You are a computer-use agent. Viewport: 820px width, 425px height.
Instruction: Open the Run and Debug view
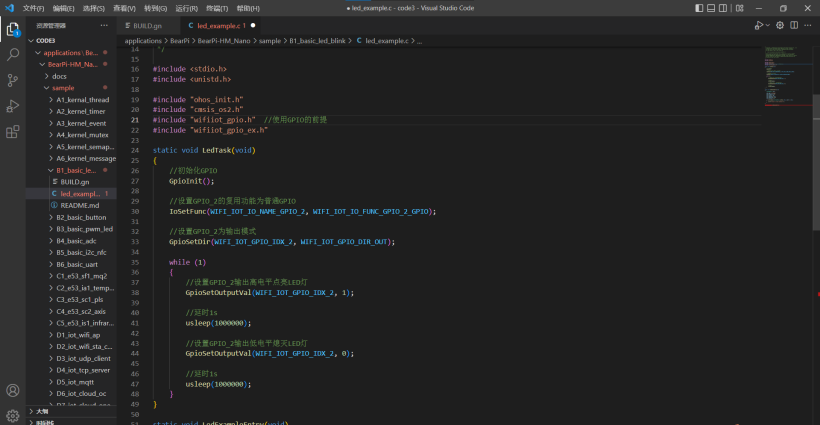pos(13,106)
